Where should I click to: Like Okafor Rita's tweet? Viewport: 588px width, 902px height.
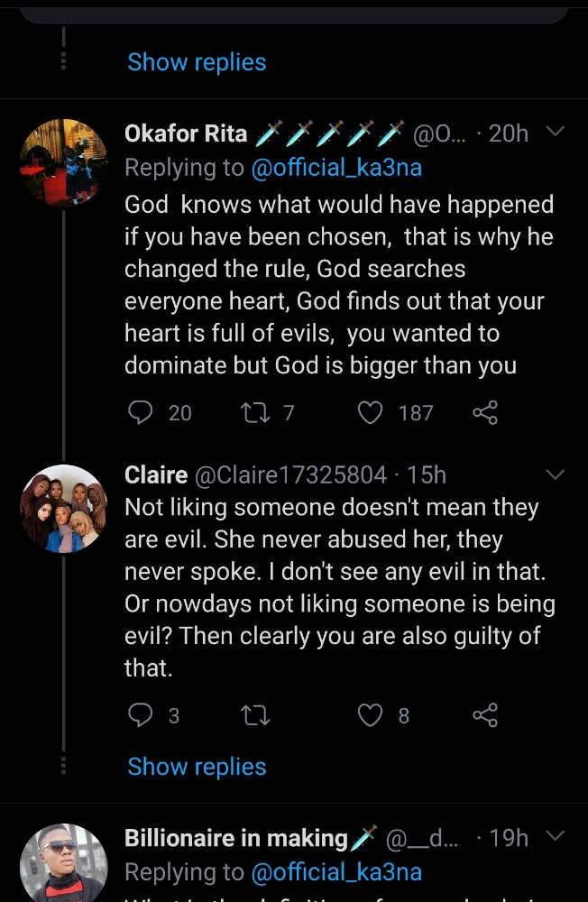click(371, 413)
